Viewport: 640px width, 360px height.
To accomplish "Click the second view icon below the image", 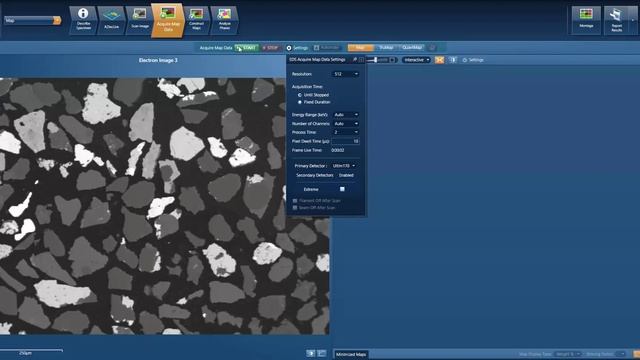I will coord(322,353).
